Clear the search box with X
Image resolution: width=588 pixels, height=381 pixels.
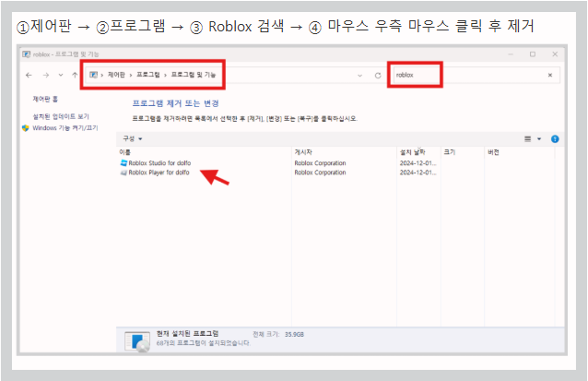549,75
